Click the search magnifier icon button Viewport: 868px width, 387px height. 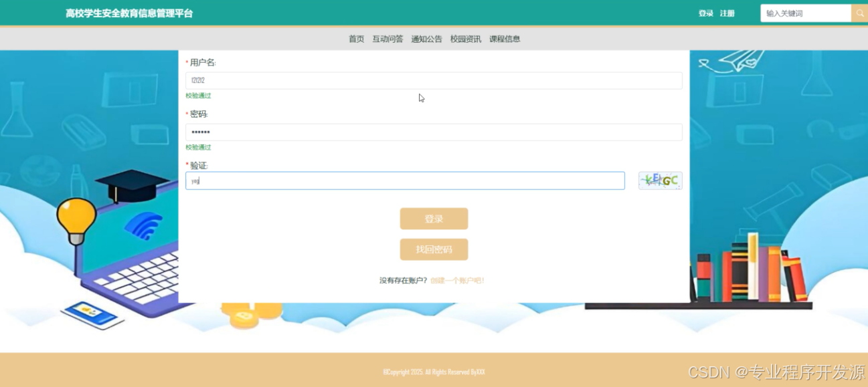(859, 13)
